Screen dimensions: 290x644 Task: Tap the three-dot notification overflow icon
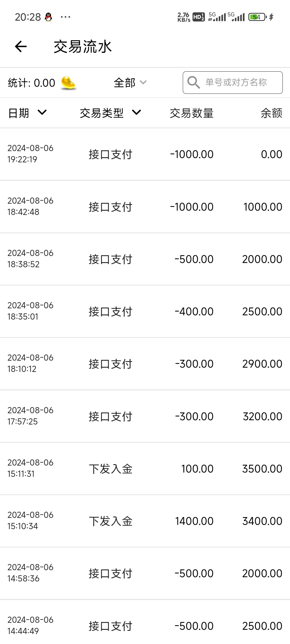66,17
